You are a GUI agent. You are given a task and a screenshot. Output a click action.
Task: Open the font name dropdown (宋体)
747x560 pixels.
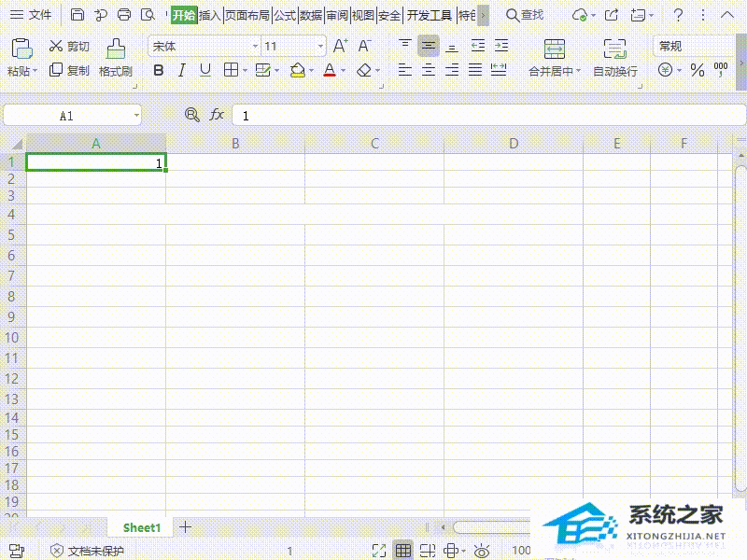tap(255, 46)
